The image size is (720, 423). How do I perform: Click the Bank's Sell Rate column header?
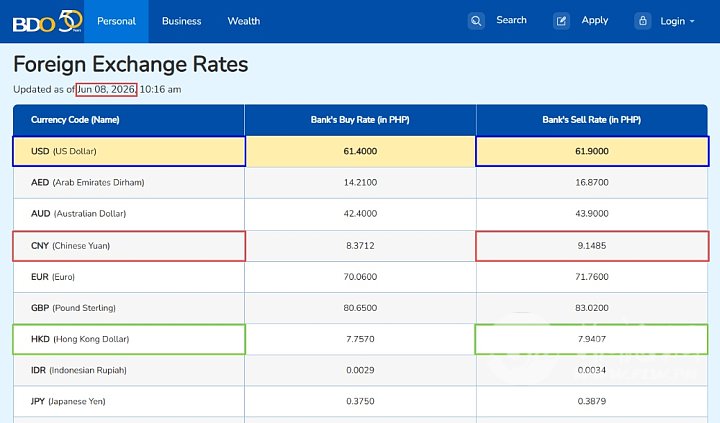coord(591,120)
